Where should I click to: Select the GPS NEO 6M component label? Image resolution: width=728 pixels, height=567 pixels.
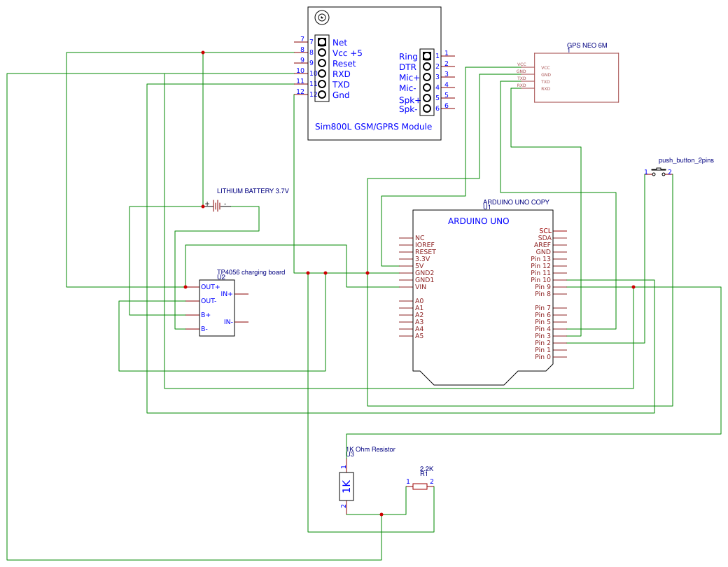tap(587, 45)
